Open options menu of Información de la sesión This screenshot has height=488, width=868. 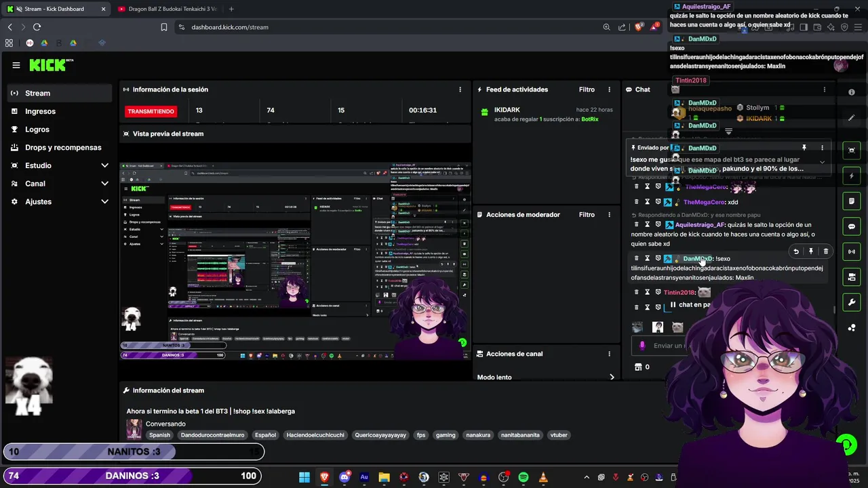[460, 89]
